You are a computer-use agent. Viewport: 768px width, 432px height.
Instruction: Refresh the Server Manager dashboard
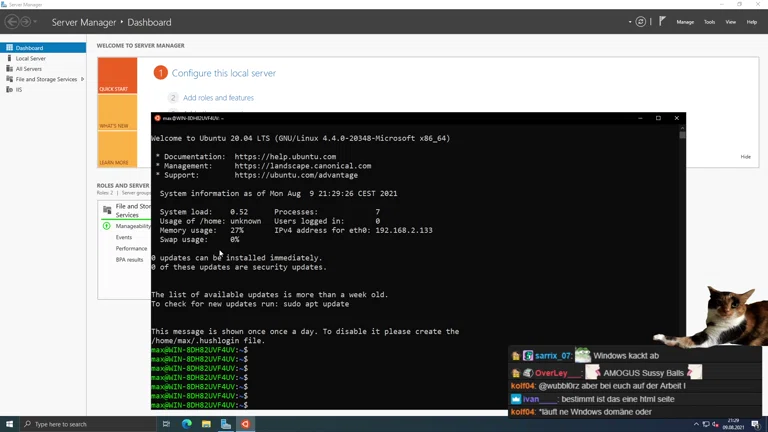(x=640, y=22)
